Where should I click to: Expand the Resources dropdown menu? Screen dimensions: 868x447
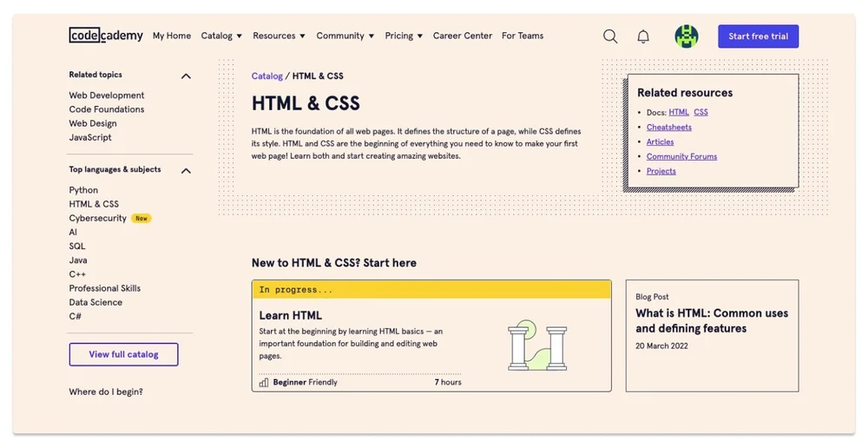[279, 36]
